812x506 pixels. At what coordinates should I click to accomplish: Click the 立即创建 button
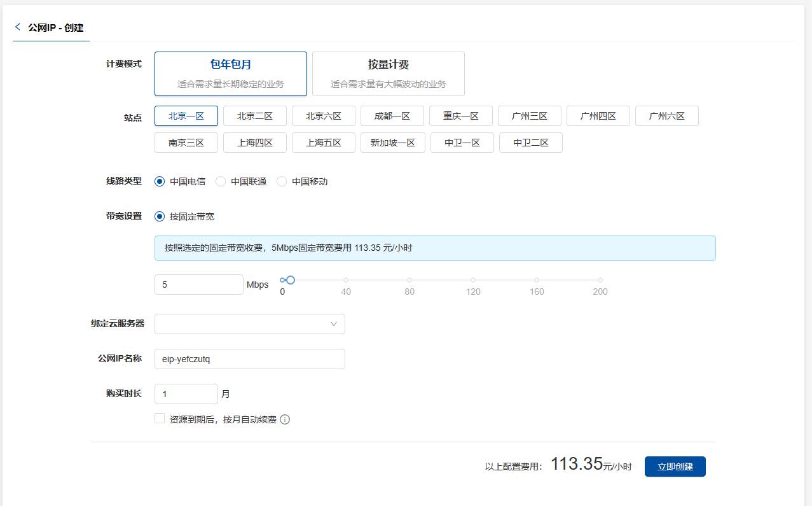point(675,467)
